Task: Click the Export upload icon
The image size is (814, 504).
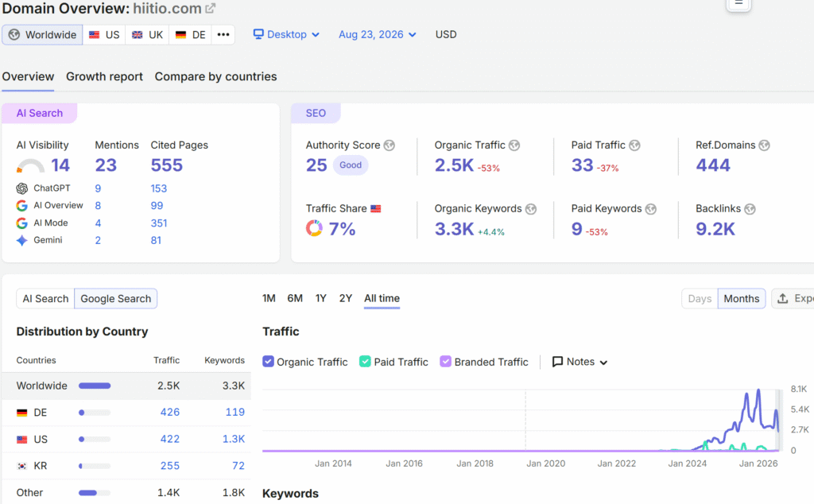Action: pos(782,298)
